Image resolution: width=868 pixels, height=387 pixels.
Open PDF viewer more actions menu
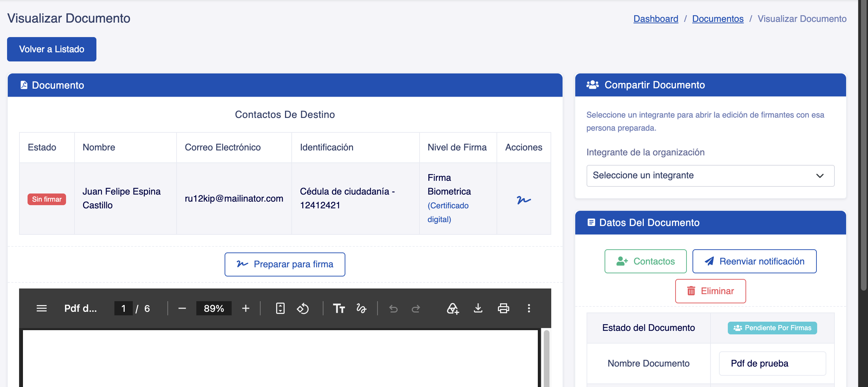tap(529, 308)
